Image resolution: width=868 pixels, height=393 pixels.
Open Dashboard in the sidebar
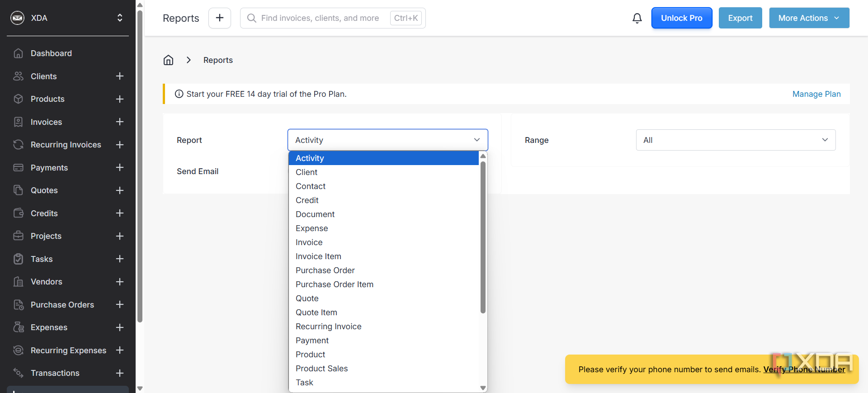point(52,53)
